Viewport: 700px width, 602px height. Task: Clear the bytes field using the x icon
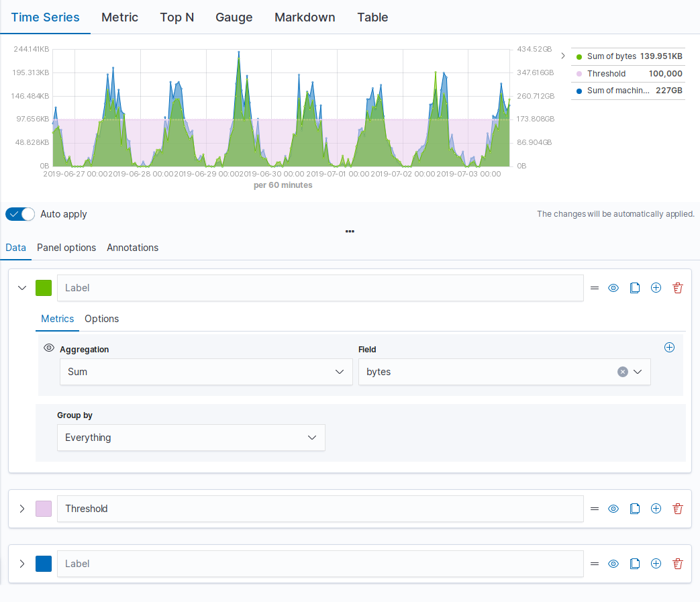point(622,371)
